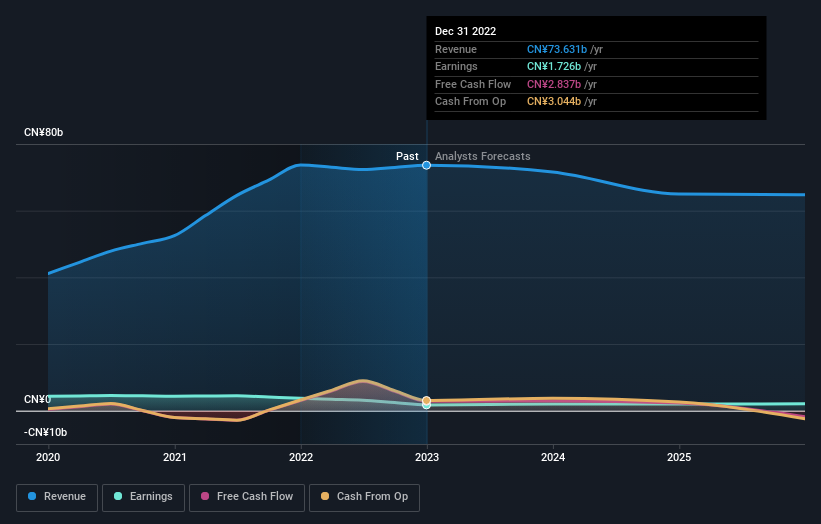
Task: Toggle the Earnings legend series
Action: (x=143, y=497)
